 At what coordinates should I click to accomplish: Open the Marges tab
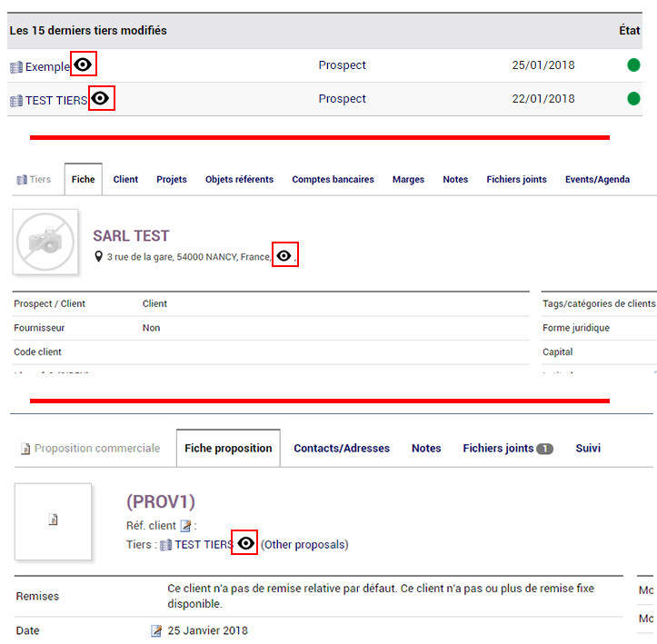(x=408, y=180)
